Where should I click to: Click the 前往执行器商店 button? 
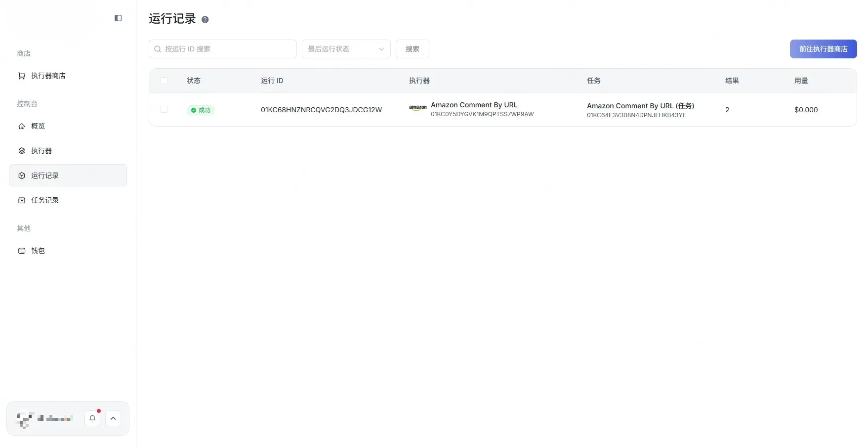[x=823, y=49]
